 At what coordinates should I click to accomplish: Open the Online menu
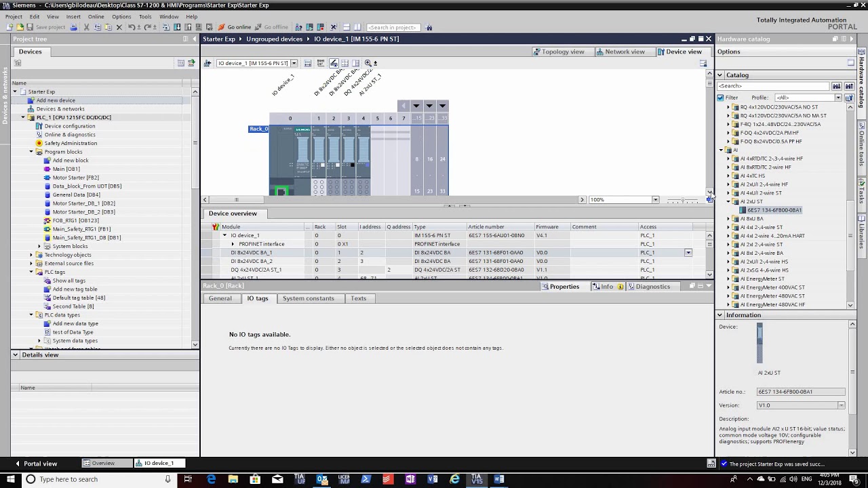96,16
